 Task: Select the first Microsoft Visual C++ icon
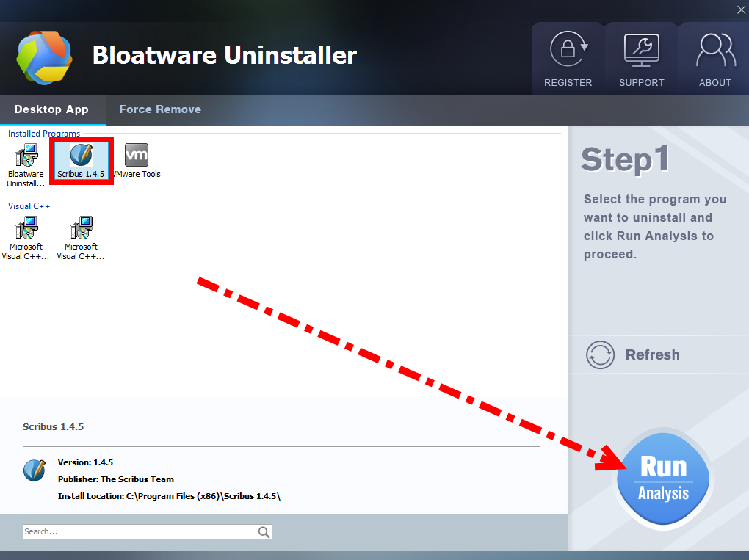point(26,228)
